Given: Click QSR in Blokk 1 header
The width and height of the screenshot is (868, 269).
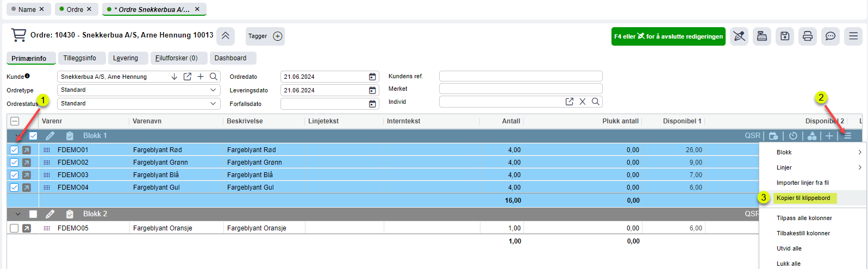Looking at the screenshot, I should pyautogui.click(x=752, y=136).
